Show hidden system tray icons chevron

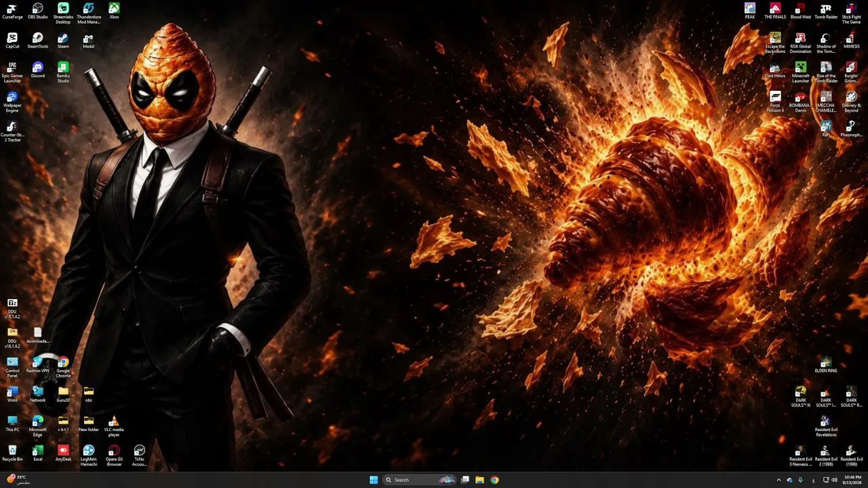[778, 480]
